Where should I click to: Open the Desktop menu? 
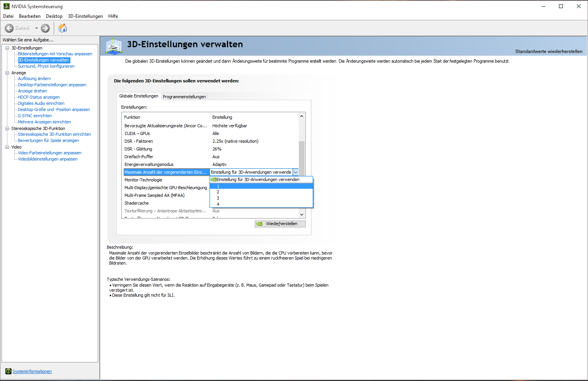click(x=54, y=16)
